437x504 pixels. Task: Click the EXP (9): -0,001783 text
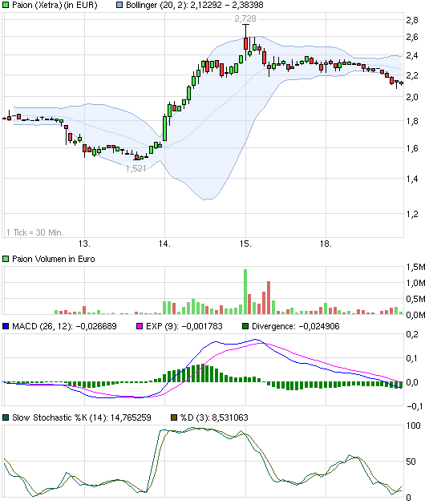[184, 327]
